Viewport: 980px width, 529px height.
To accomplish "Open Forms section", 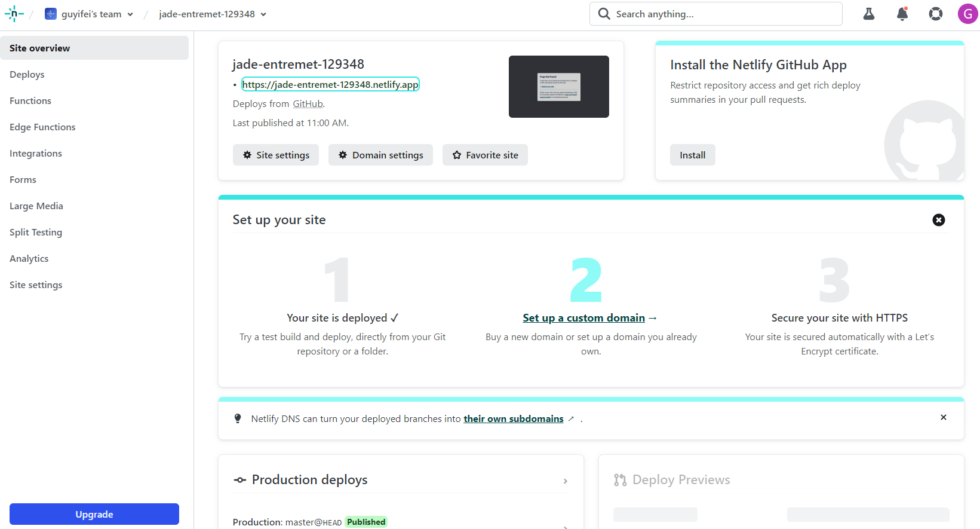I will click(x=23, y=179).
